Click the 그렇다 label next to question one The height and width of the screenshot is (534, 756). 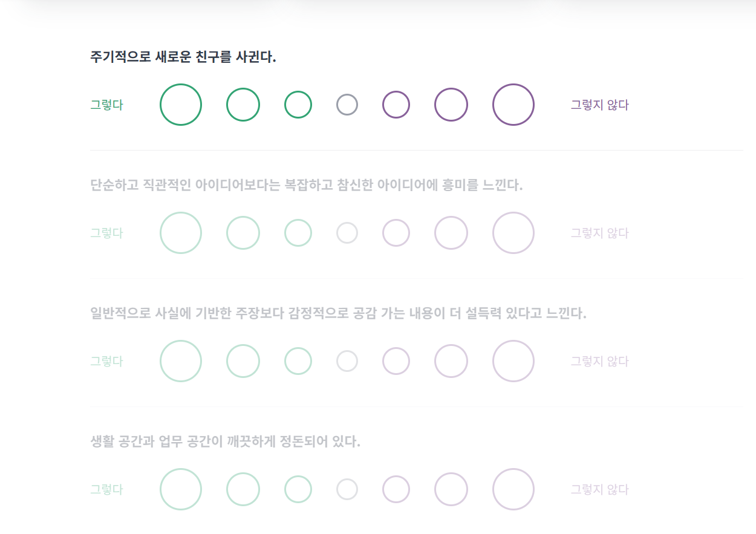(106, 104)
